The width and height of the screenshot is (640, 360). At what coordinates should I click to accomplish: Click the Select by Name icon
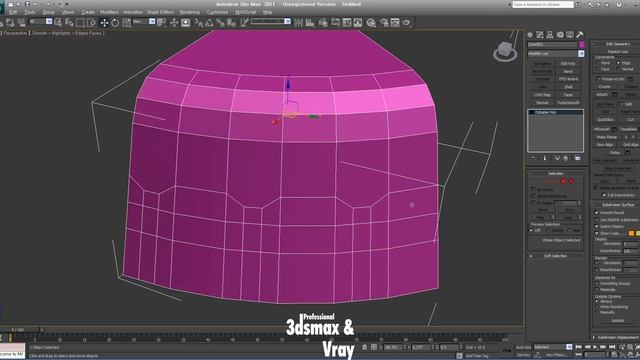coord(69,23)
